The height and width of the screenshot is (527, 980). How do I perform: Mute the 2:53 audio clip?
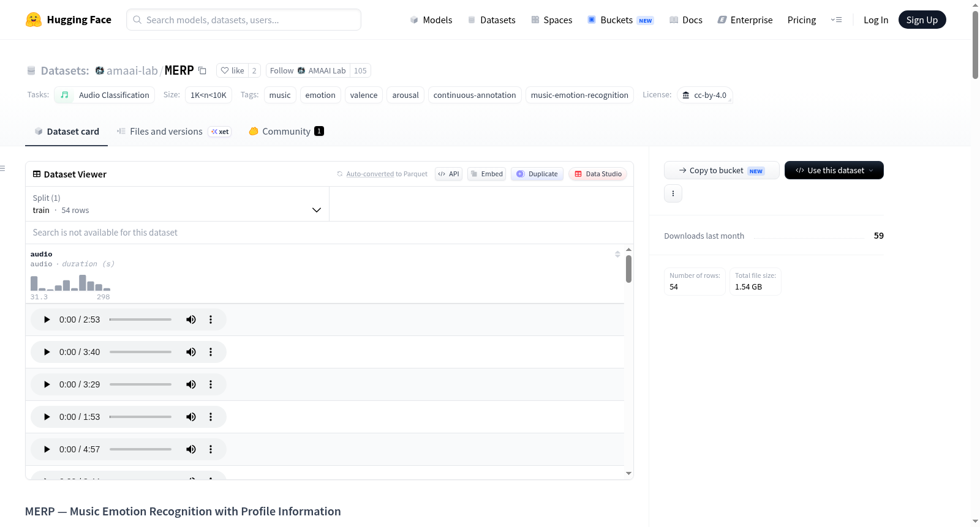click(x=191, y=320)
